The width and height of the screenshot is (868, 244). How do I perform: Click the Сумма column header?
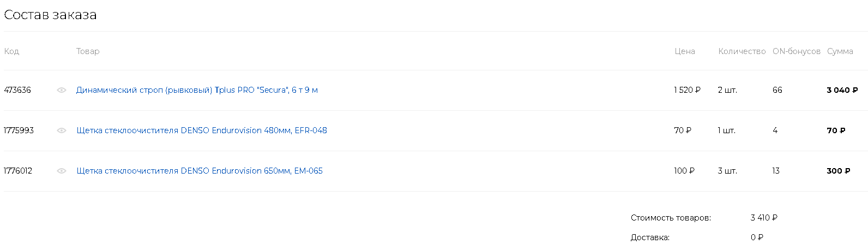[840, 51]
